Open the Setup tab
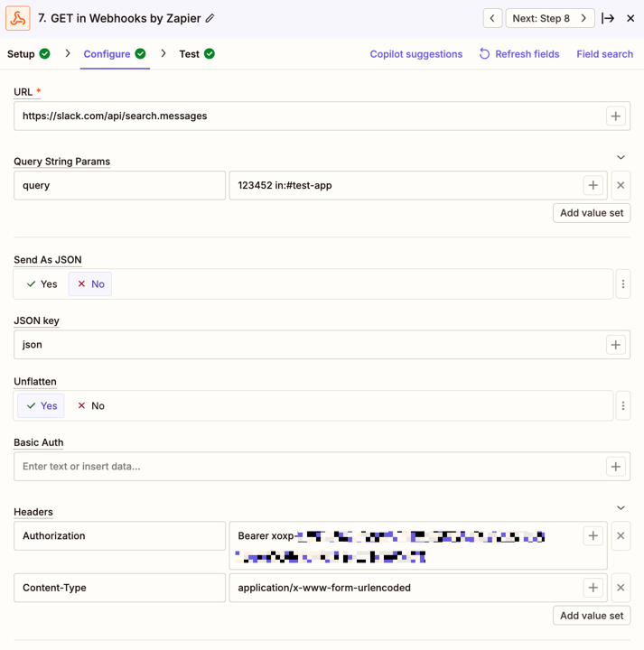644x650 pixels. 28,54
